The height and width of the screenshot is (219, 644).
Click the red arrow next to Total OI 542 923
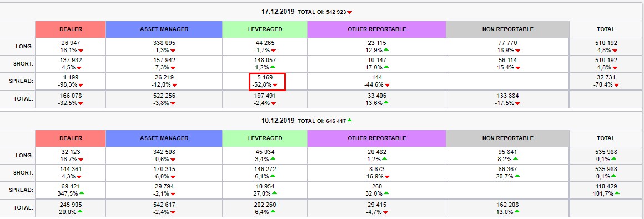pos(350,13)
